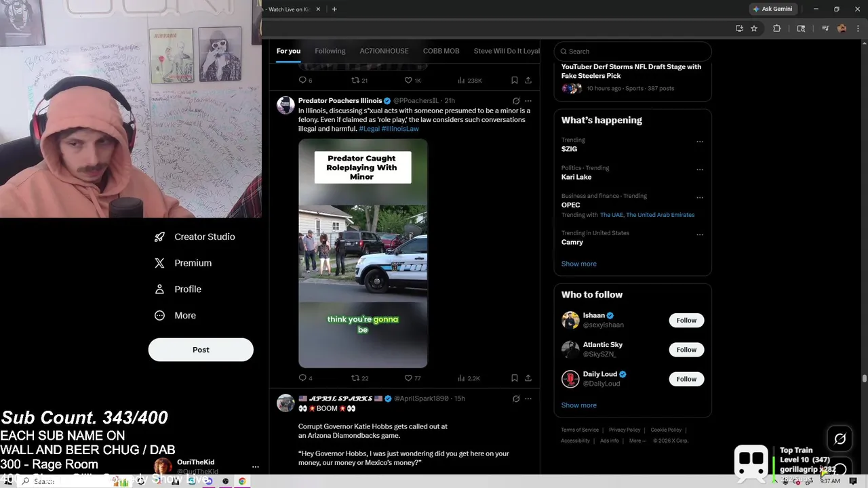
Task: Click the person Profile icon
Action: (159, 289)
